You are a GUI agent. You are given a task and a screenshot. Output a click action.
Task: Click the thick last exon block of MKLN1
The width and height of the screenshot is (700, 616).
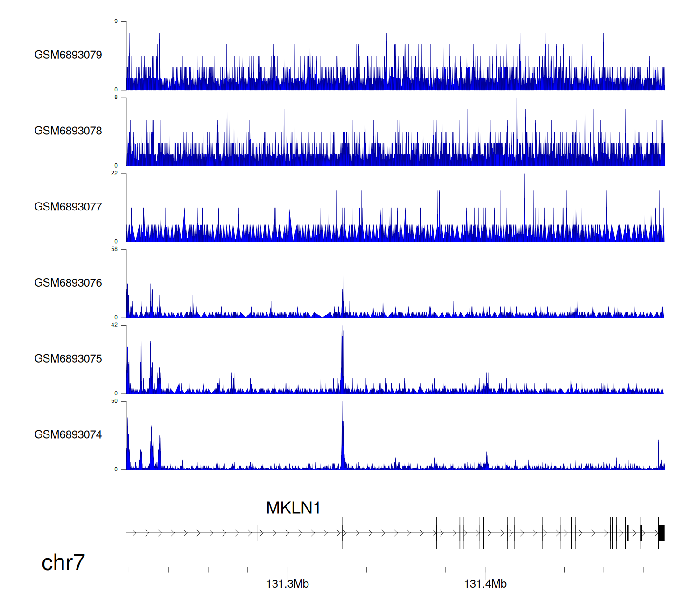[x=661, y=533]
